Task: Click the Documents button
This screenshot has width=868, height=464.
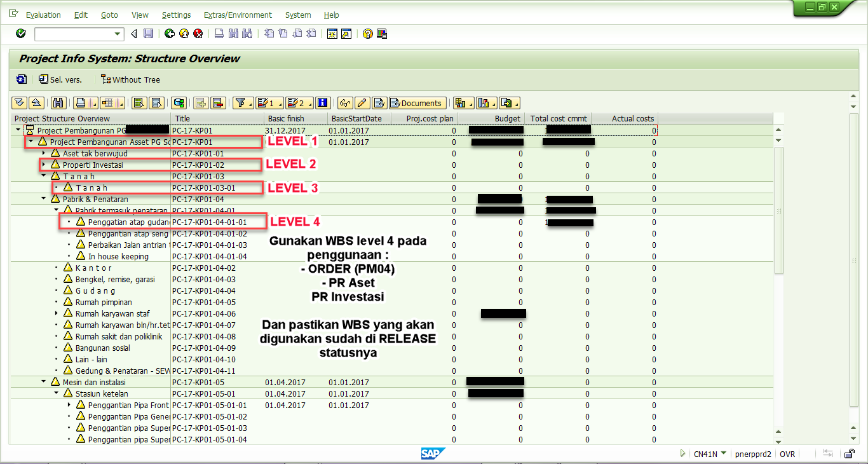Action: [x=417, y=102]
